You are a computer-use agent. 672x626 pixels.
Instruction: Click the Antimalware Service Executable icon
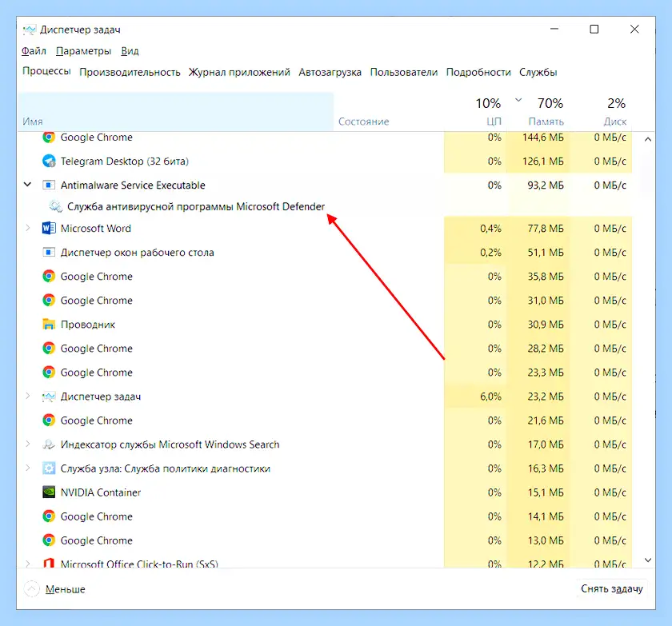coord(49,185)
